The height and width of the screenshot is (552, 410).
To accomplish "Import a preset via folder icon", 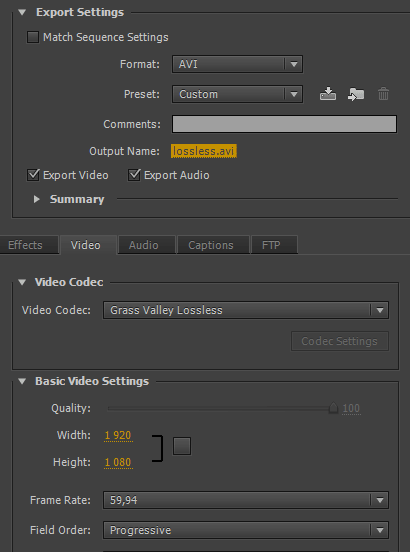I will tap(356, 94).
